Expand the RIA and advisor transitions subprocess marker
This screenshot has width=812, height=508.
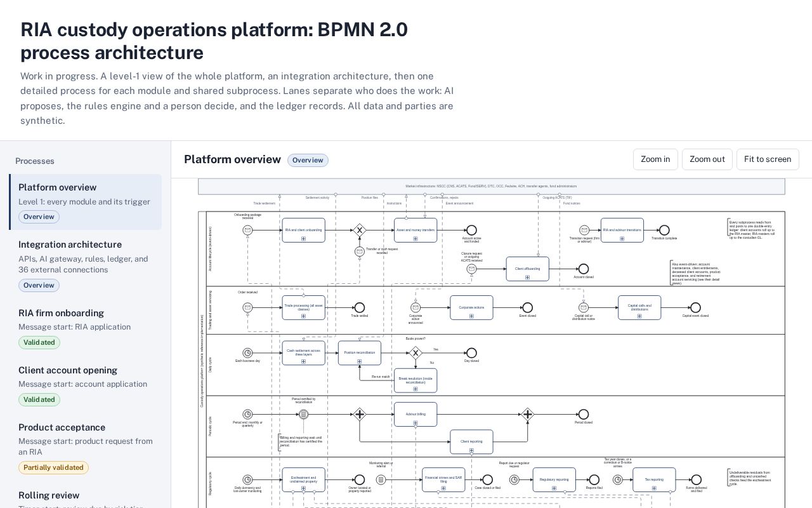click(x=622, y=239)
